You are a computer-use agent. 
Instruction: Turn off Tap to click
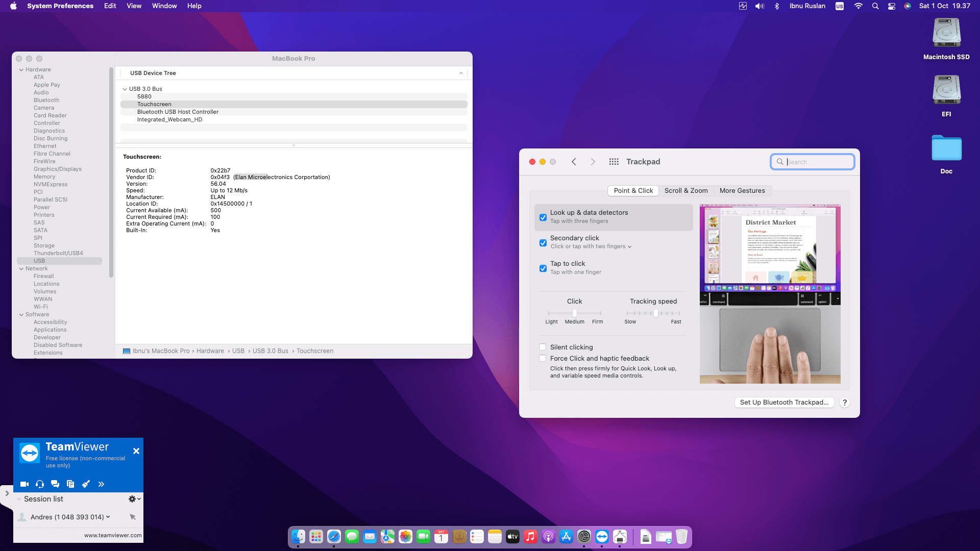pyautogui.click(x=543, y=268)
